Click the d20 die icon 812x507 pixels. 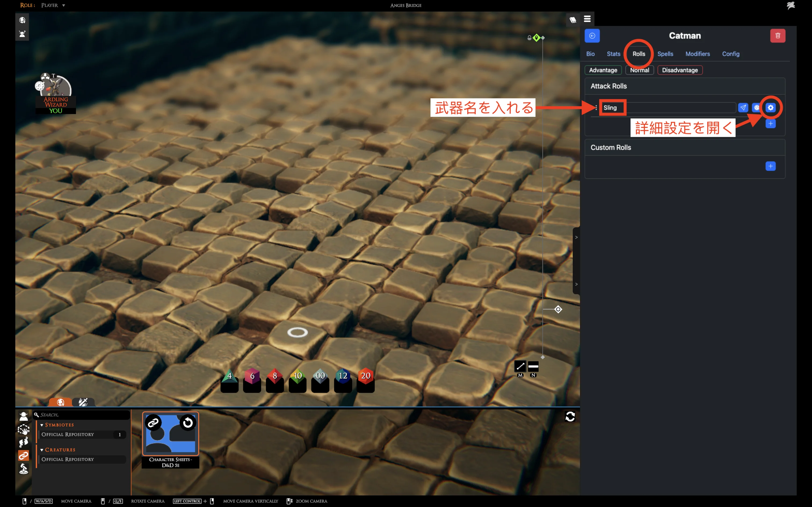pos(365,376)
